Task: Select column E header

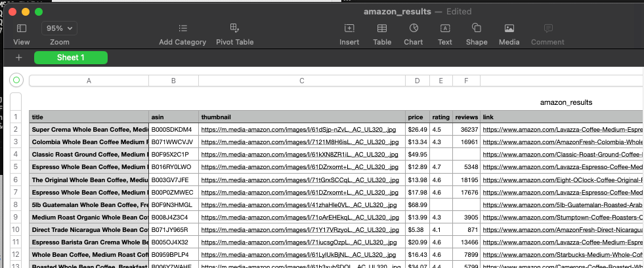Action: (440, 81)
